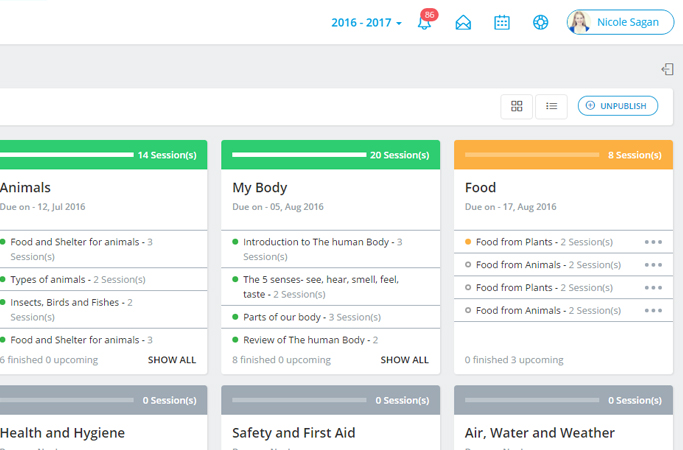Show all sessions in My Body unit

[x=404, y=360]
